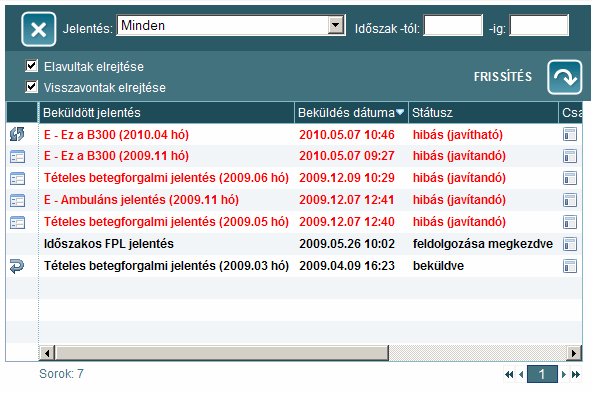Sort by Beküldés dátuma column header
This screenshot has height=393, width=592.
point(352,113)
